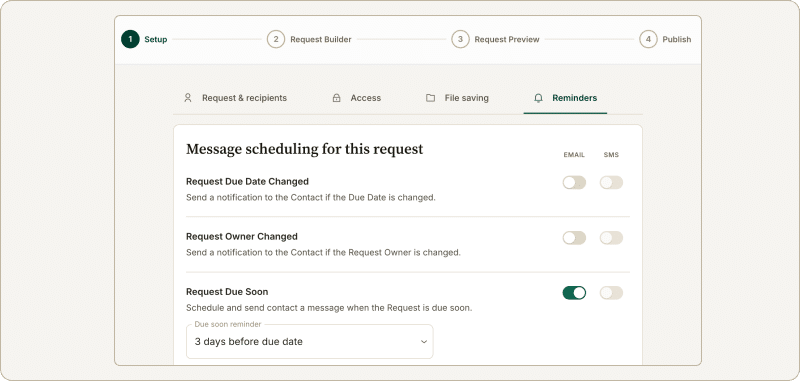Click the folder icon beside File saving
Viewport: 800px width, 381px height.
point(431,98)
